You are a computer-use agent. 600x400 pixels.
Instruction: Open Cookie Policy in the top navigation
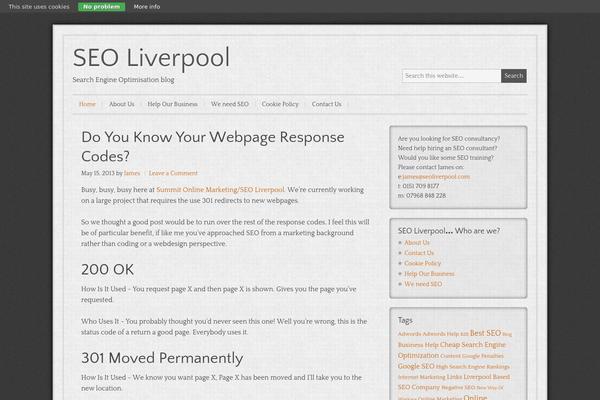click(280, 104)
